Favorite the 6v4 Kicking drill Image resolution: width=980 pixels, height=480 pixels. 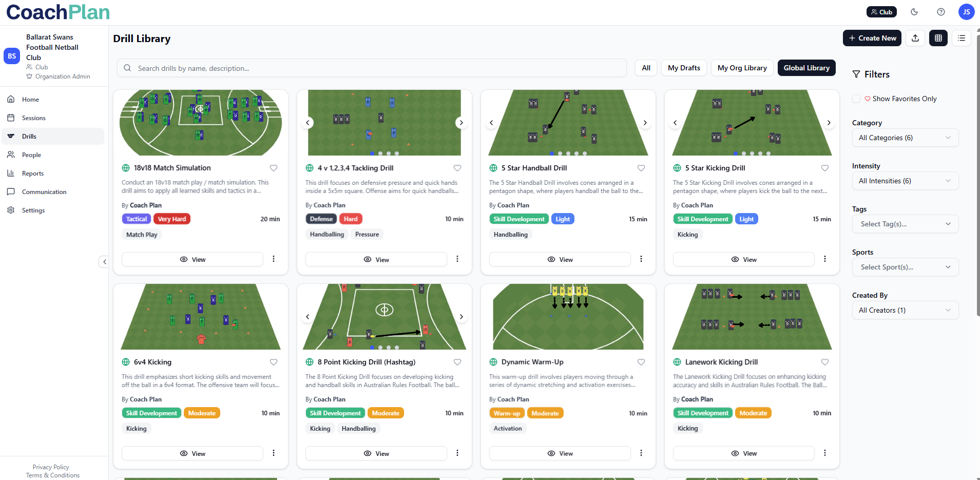coord(274,362)
